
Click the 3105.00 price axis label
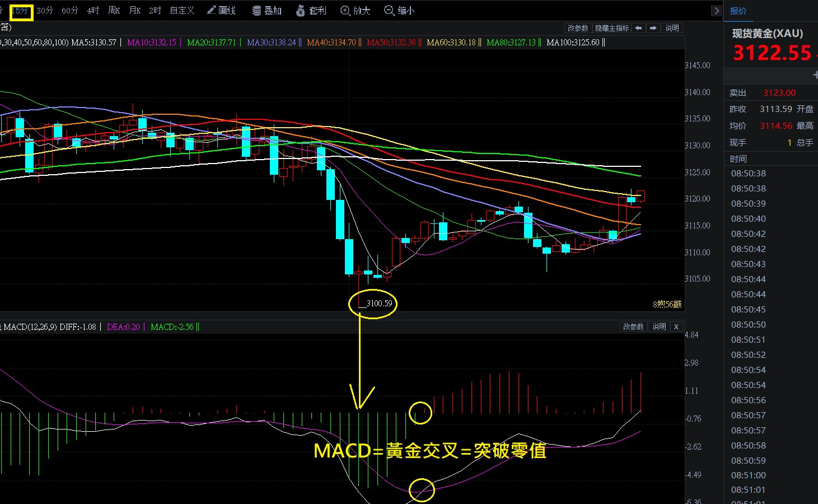coord(698,279)
